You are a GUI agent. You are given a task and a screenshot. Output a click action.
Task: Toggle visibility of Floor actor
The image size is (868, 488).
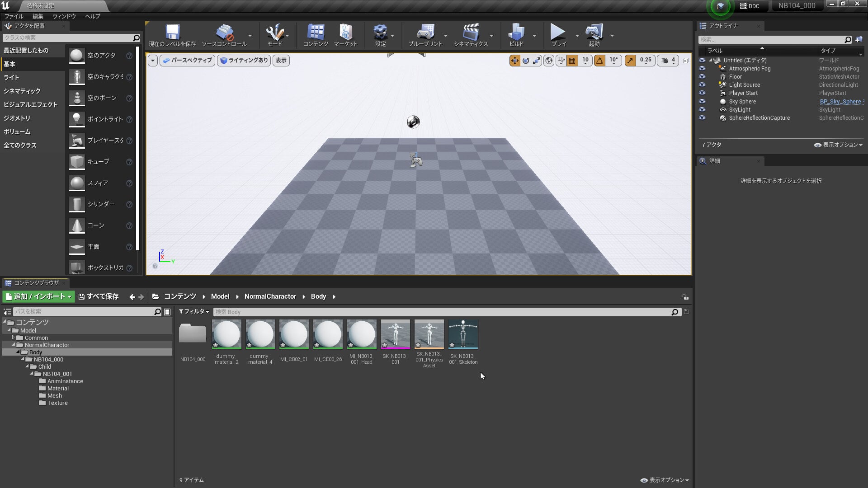pyautogui.click(x=702, y=77)
